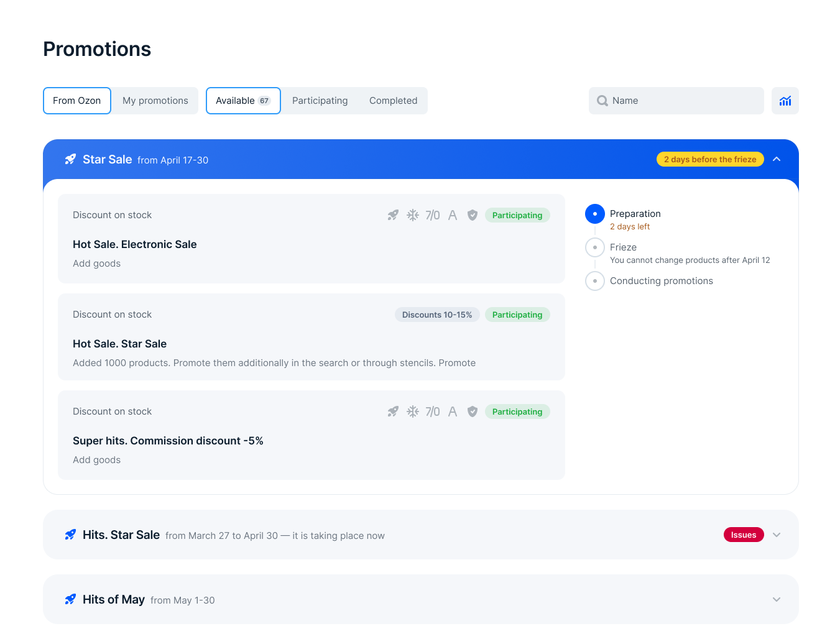Click Participating badge on Hot Sale. Star Sale card
Screen dimensions: 840x639
(517, 315)
